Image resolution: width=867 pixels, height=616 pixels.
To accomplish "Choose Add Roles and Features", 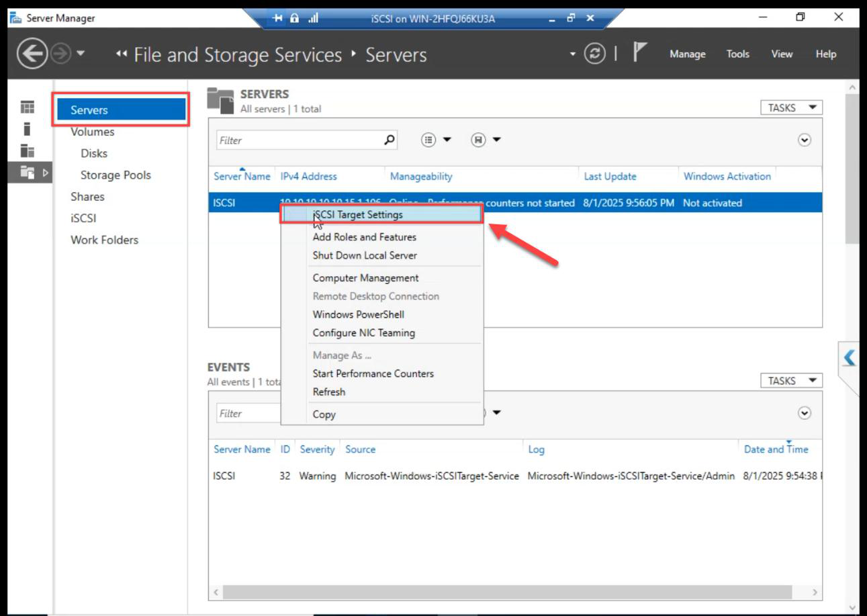I will 364,237.
